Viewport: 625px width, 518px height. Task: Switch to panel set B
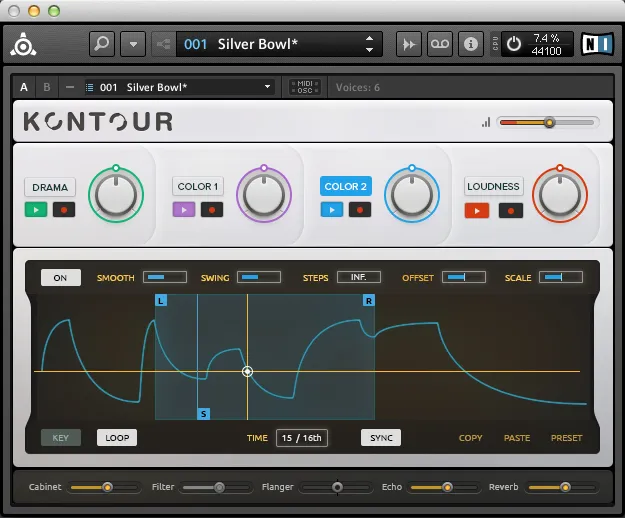47,87
